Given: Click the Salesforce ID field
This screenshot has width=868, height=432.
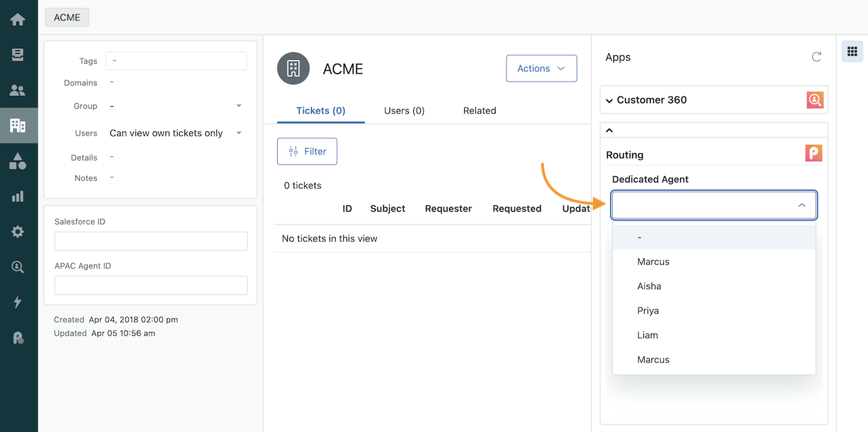Looking at the screenshot, I should click(x=151, y=241).
